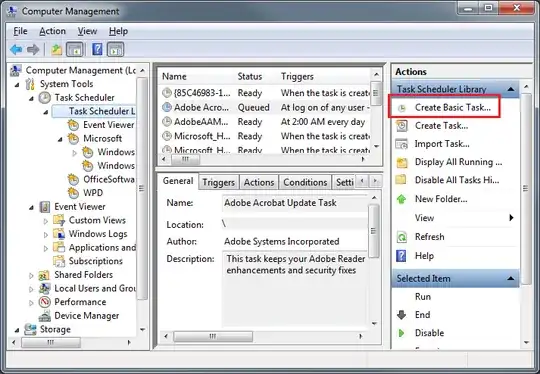Image resolution: width=540 pixels, height=374 pixels.
Task: Click the Local Users and Groups icon
Action: tap(44, 288)
